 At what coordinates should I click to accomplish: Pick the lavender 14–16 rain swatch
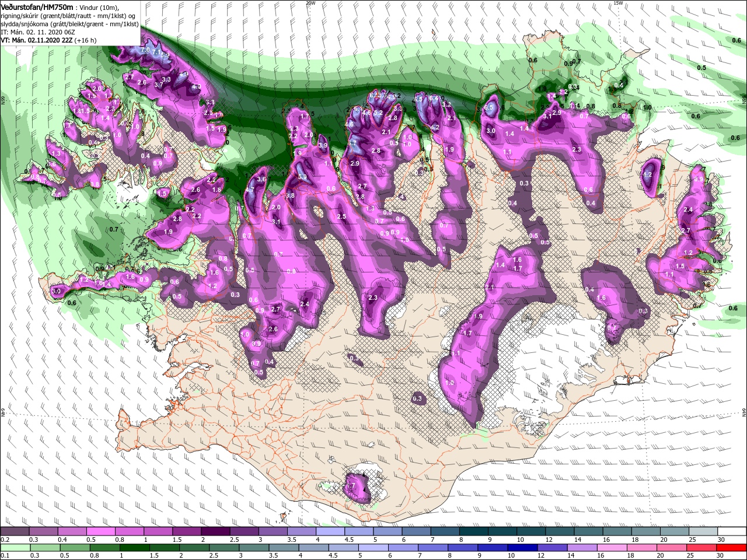coord(582,548)
